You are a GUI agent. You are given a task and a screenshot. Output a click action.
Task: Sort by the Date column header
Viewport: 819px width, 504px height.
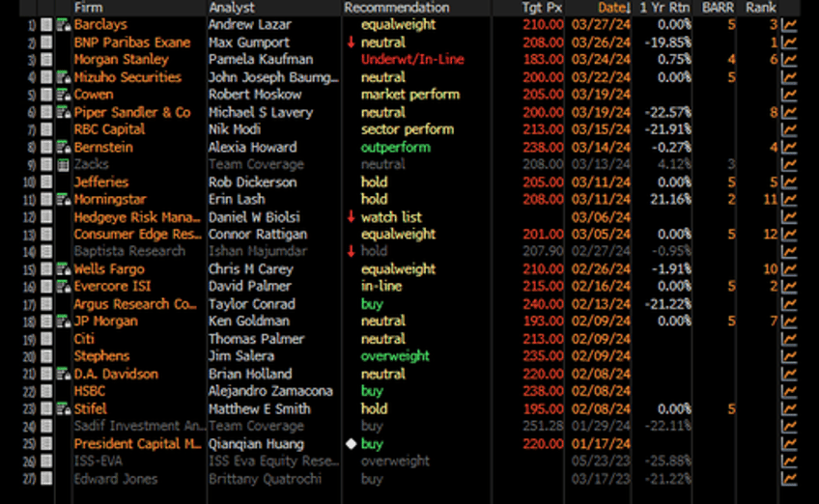(614, 8)
